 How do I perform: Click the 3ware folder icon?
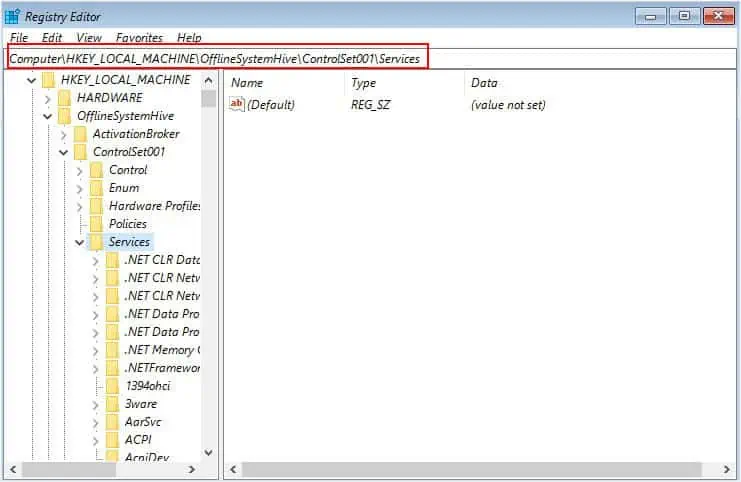click(112, 404)
